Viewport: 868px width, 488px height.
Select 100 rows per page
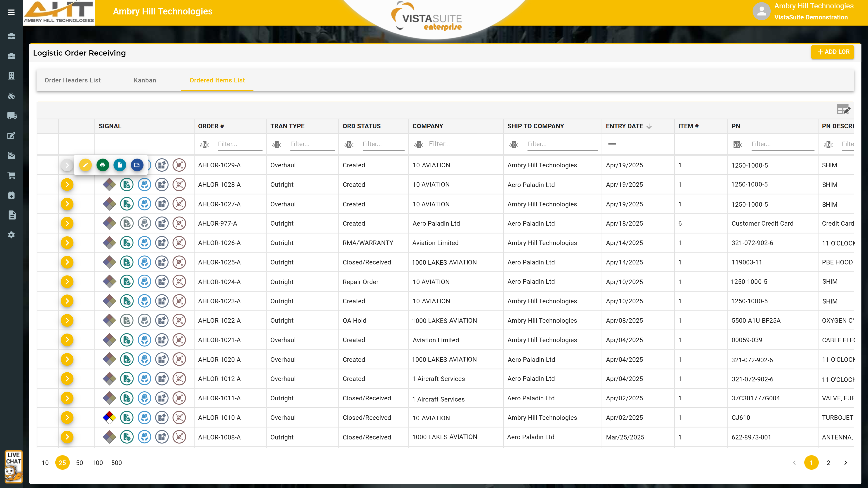tap(97, 463)
